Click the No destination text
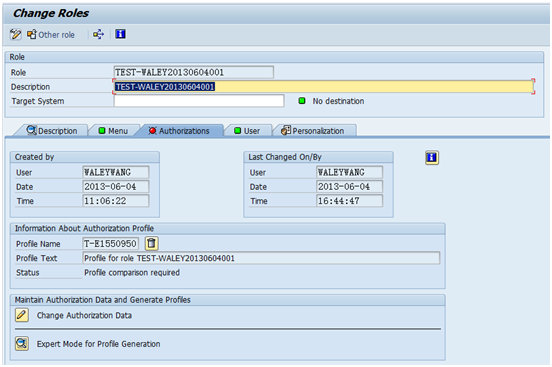 [x=338, y=101]
